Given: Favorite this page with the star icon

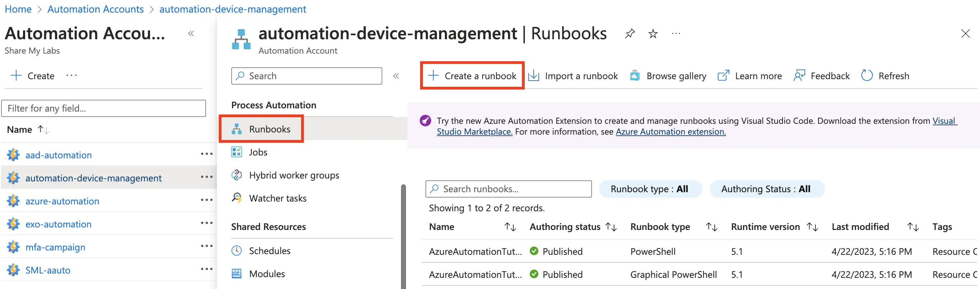Looking at the screenshot, I should point(653,34).
